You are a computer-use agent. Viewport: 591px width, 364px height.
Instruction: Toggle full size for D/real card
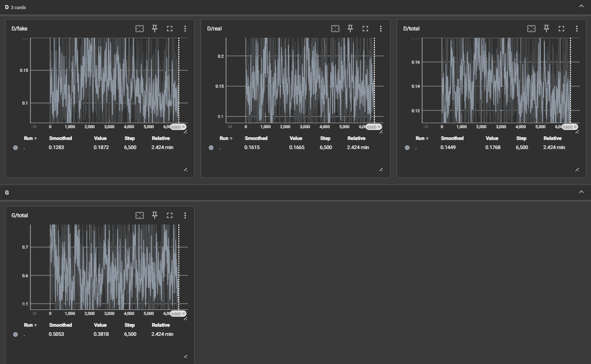pyautogui.click(x=365, y=29)
